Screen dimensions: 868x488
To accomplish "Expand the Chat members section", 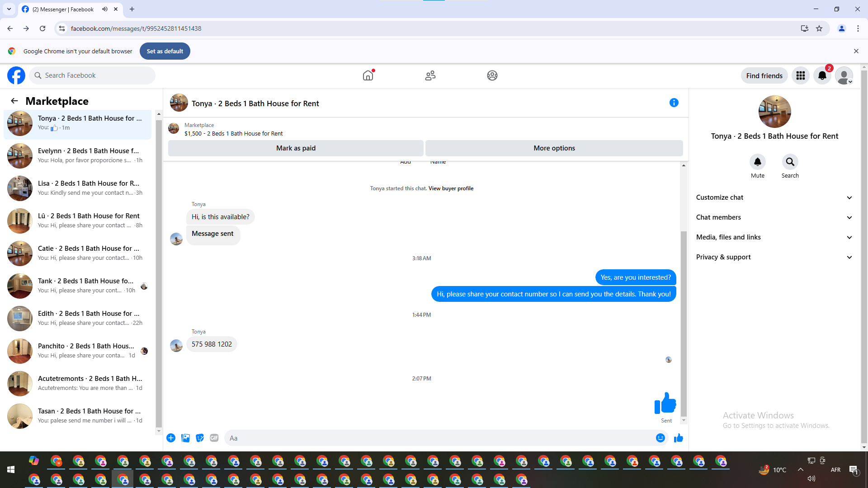I will tap(775, 217).
